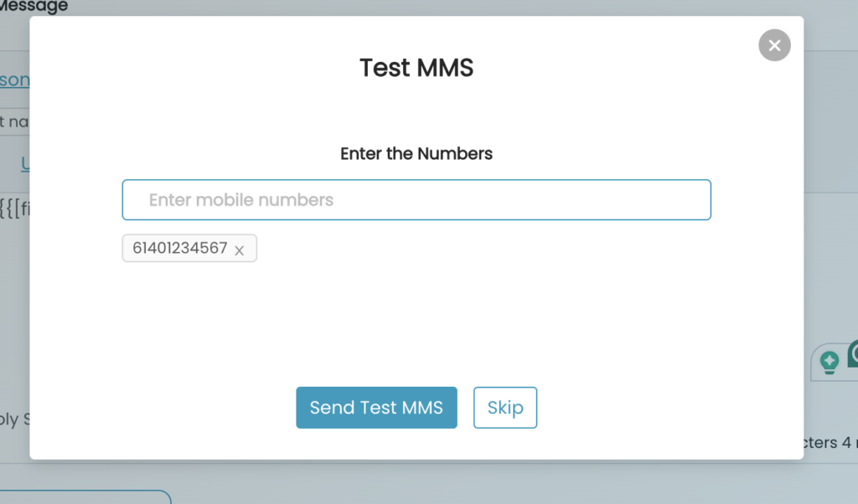Close the Test MMS dialog
858x504 pixels.
(774, 45)
